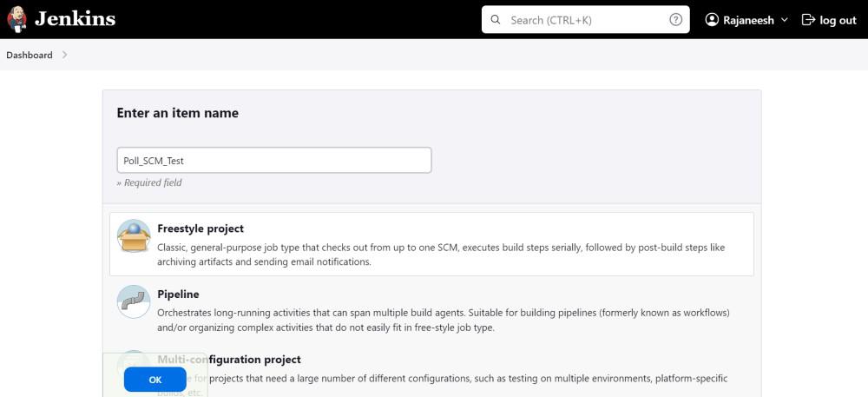Click the log out door icon
The height and width of the screenshot is (397, 868).
[x=808, y=20]
